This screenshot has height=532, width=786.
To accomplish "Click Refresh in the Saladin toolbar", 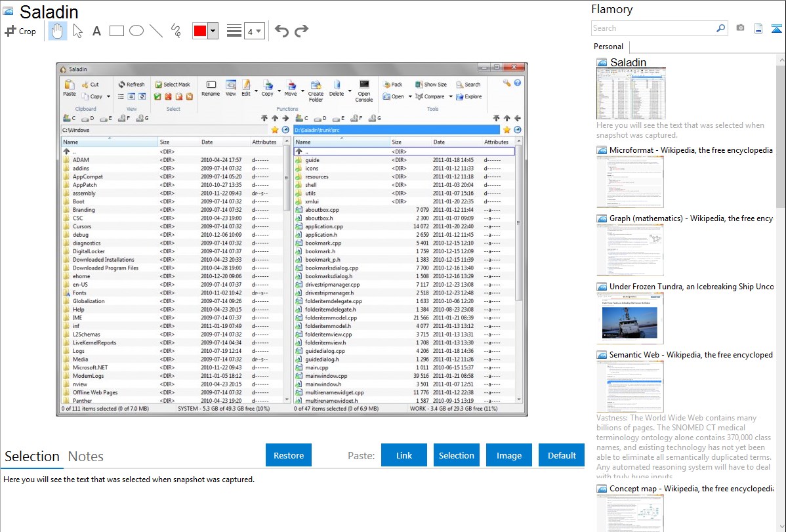I will (131, 84).
